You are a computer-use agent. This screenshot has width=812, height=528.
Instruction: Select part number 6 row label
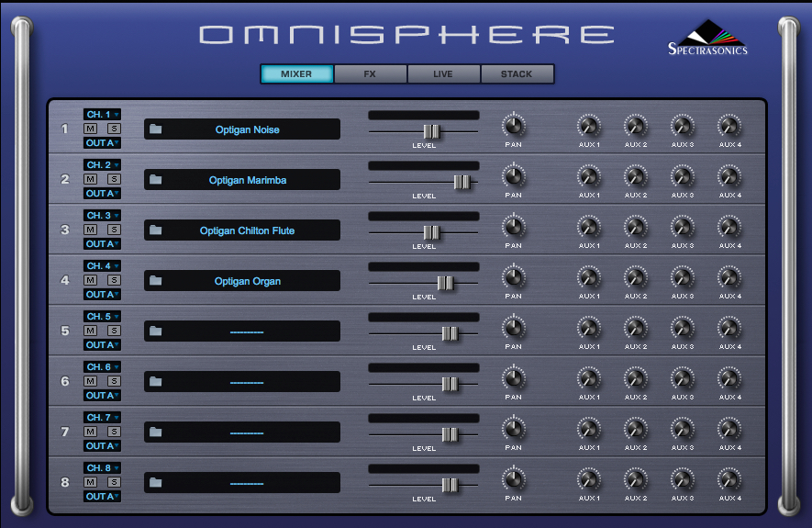pyautogui.click(x=65, y=381)
